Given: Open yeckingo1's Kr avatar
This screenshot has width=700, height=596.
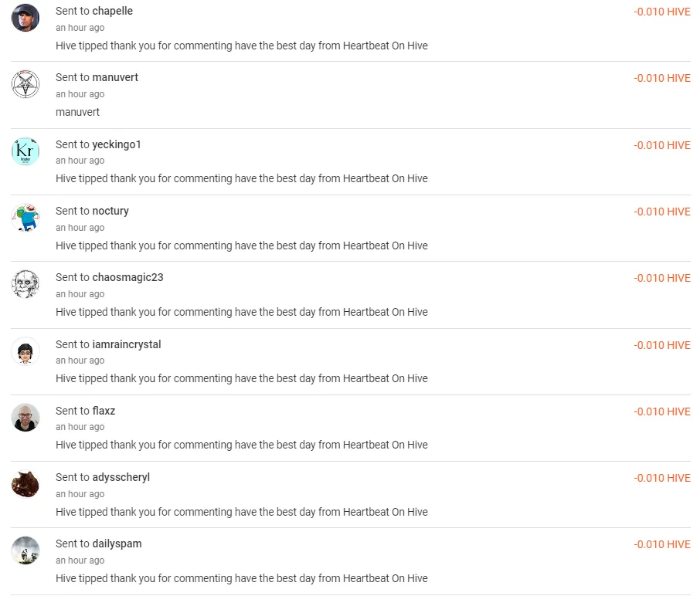Looking at the screenshot, I should click(x=25, y=151).
